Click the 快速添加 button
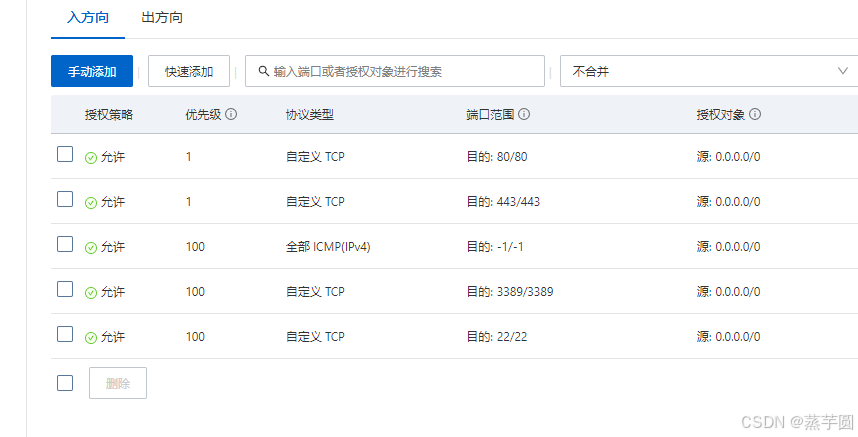Image resolution: width=858 pixels, height=437 pixels. pos(189,71)
